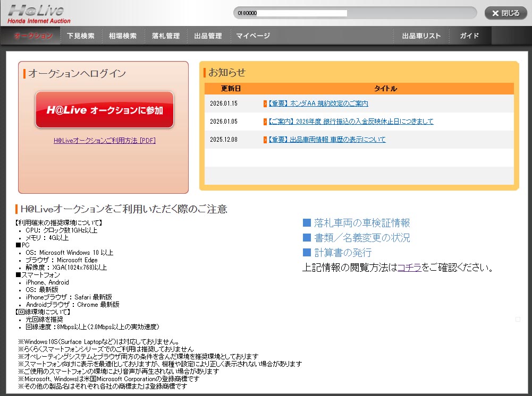This screenshot has width=532, height=396.
Task: Open the 出品車リスト menu item
Action: coord(421,36)
